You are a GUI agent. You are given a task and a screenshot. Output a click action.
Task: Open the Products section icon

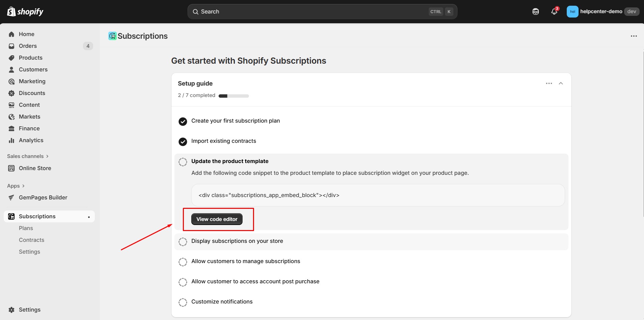tap(11, 58)
